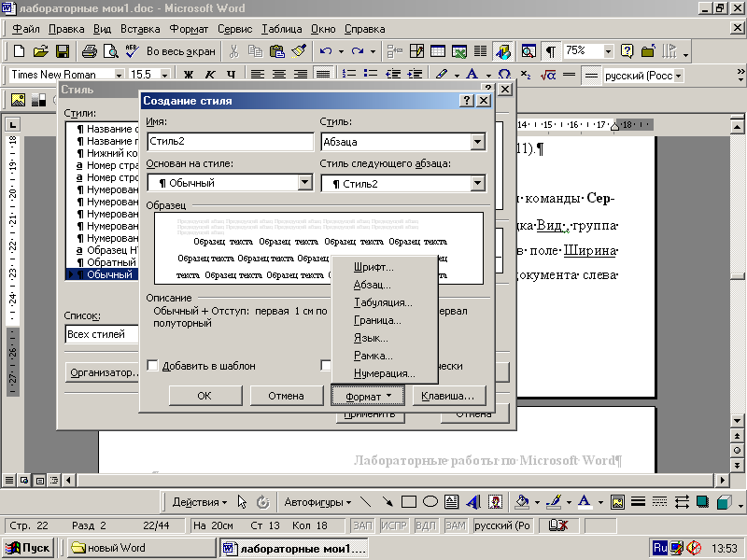The width and height of the screenshot is (747, 560).
Task: Open the Times New Roman font dropdown
Action: click(119, 75)
